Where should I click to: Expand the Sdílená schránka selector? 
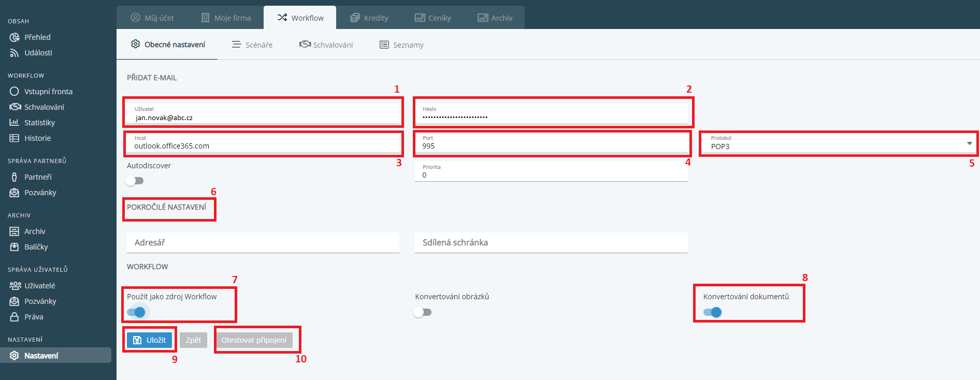point(551,242)
